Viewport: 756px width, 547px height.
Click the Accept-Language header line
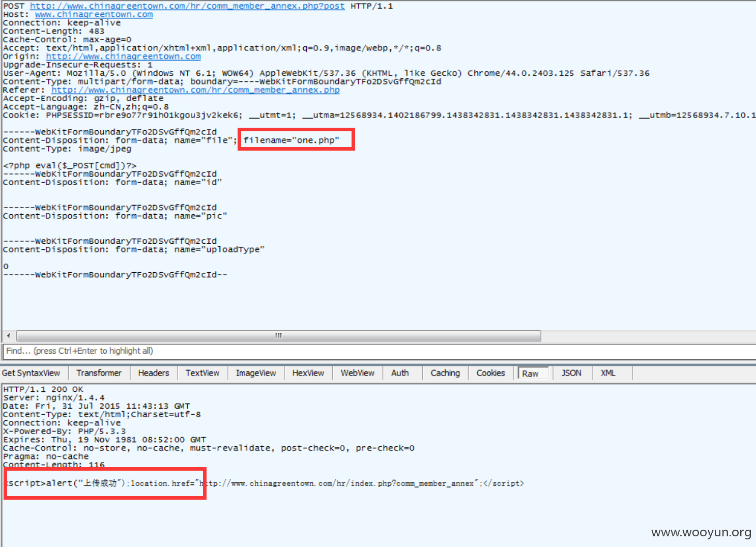point(86,107)
